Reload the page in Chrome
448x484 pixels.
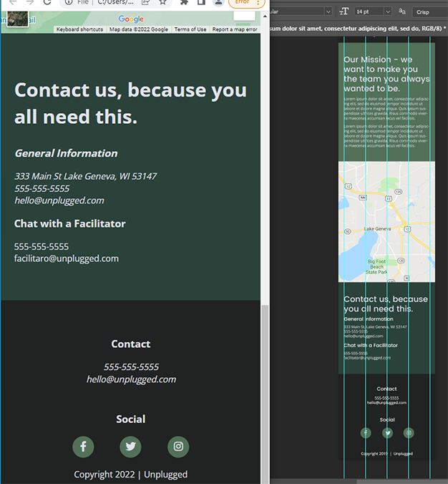(x=47, y=3)
